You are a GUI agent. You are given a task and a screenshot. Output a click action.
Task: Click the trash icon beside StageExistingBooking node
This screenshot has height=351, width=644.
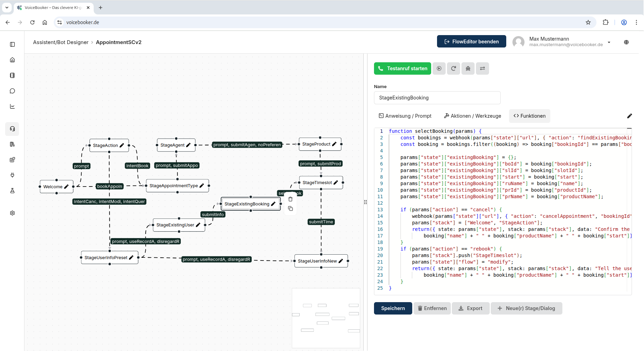point(290,199)
